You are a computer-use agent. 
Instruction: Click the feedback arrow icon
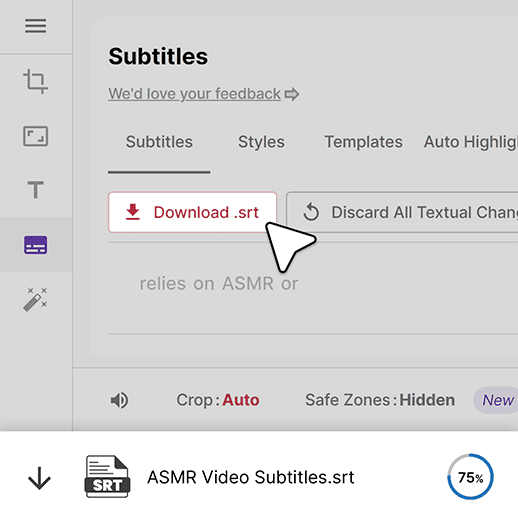(292, 94)
